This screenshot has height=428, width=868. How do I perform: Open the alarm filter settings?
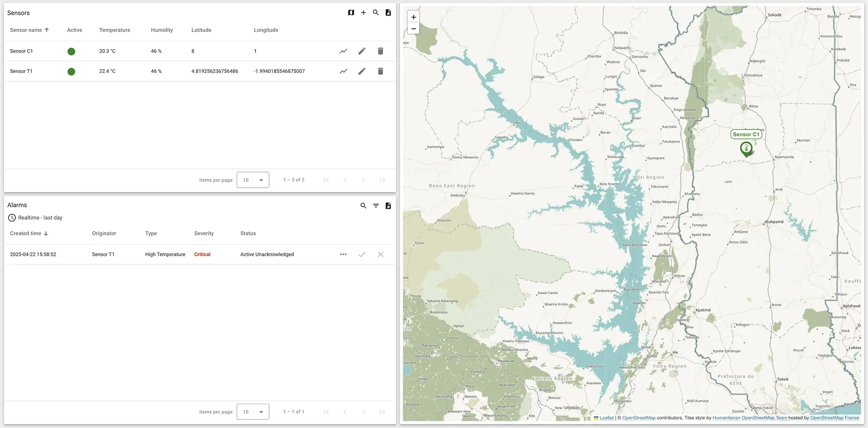point(376,205)
